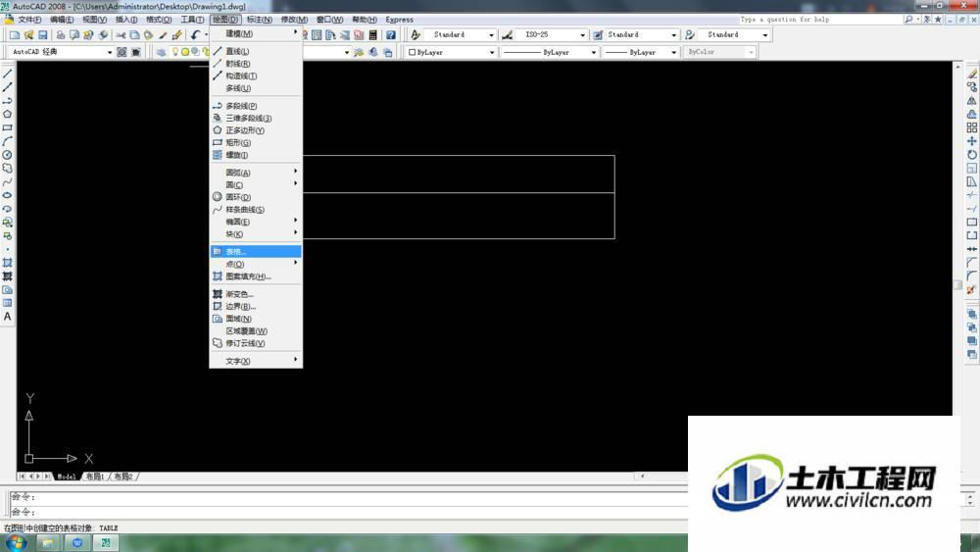Open the 文件(F) menu
The width and height of the screenshot is (980, 552).
click(x=29, y=20)
